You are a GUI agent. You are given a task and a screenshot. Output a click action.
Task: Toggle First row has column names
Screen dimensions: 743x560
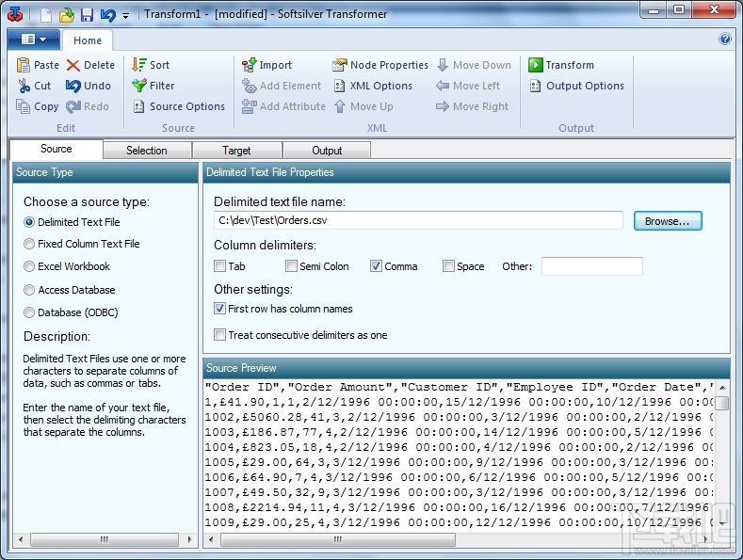[219, 309]
